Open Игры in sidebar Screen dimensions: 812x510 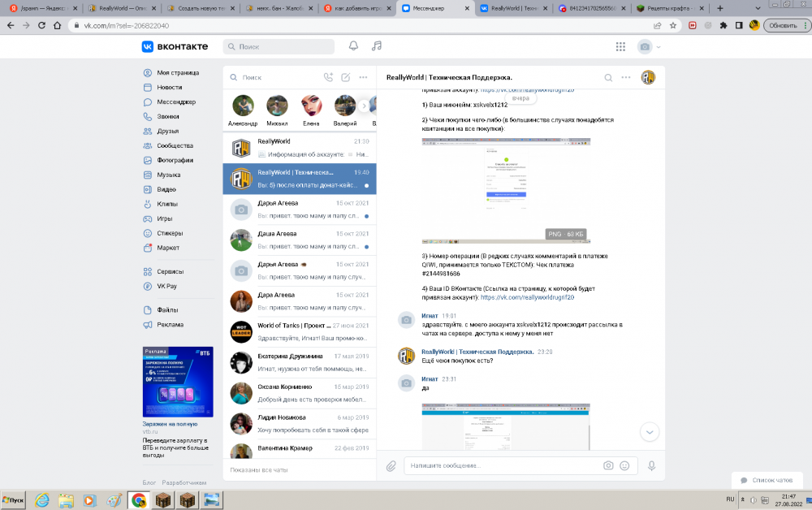point(165,218)
